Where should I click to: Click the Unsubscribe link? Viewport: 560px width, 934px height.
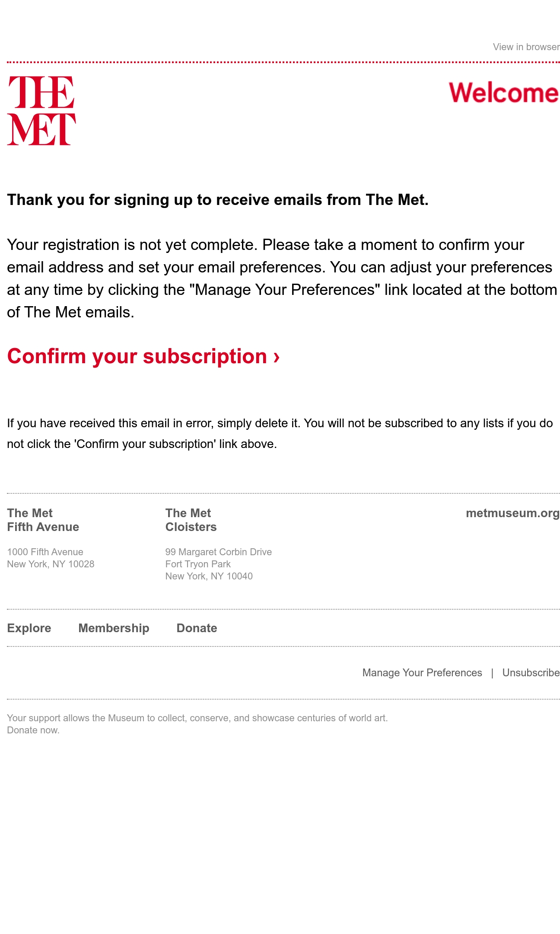tap(531, 673)
